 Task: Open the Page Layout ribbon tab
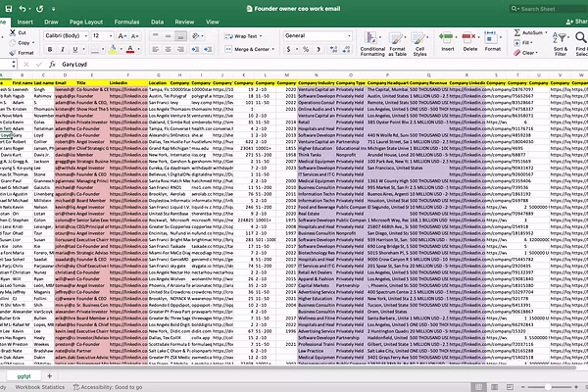tap(86, 22)
